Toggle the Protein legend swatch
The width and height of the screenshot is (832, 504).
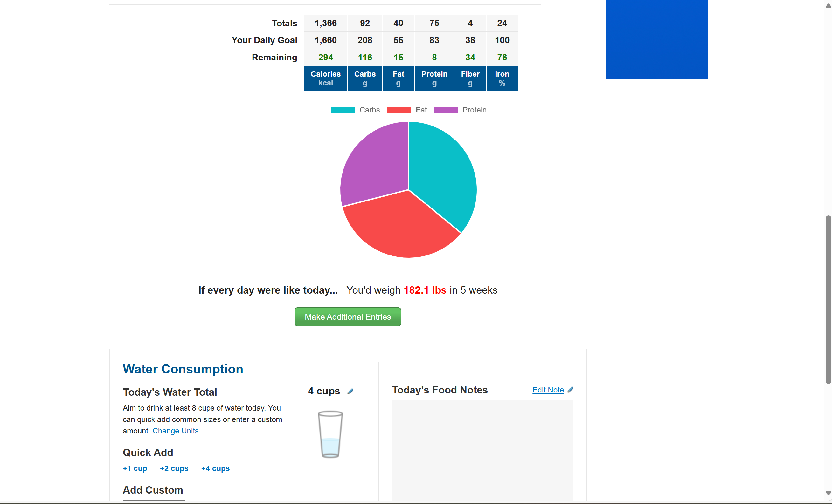446,110
